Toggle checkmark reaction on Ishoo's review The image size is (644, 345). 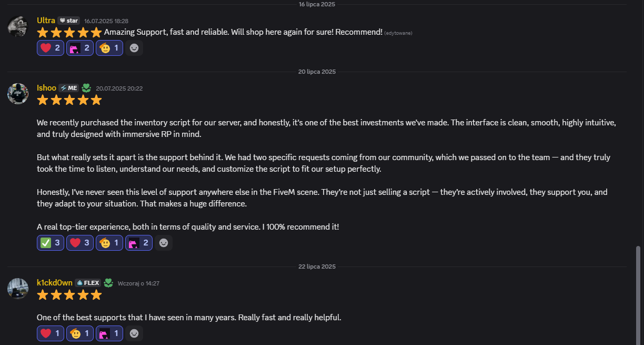pyautogui.click(x=51, y=243)
